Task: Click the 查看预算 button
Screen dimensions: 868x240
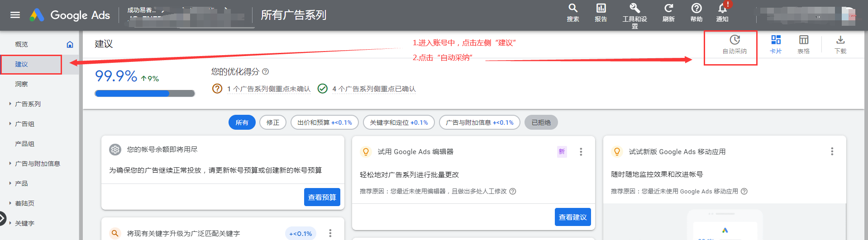Action: (x=322, y=197)
